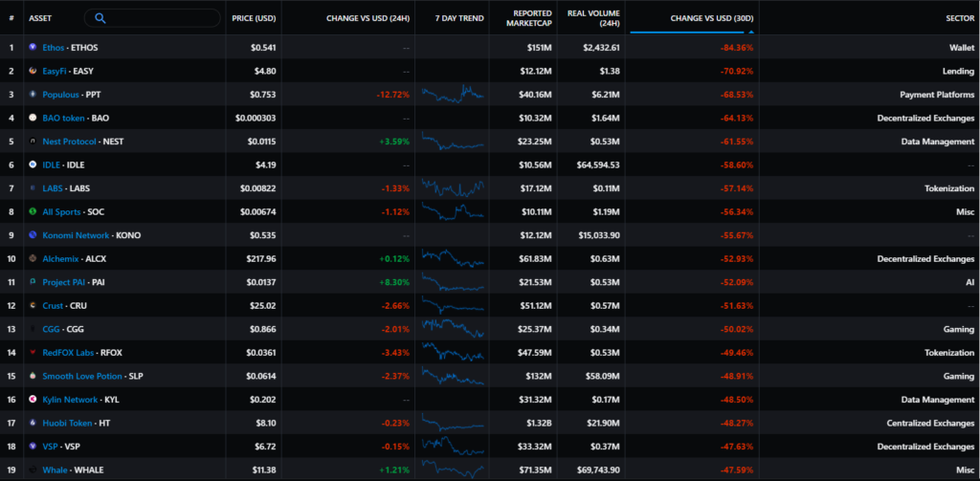
Task: Click the Smooth Love Potion icon
Action: coord(33,376)
